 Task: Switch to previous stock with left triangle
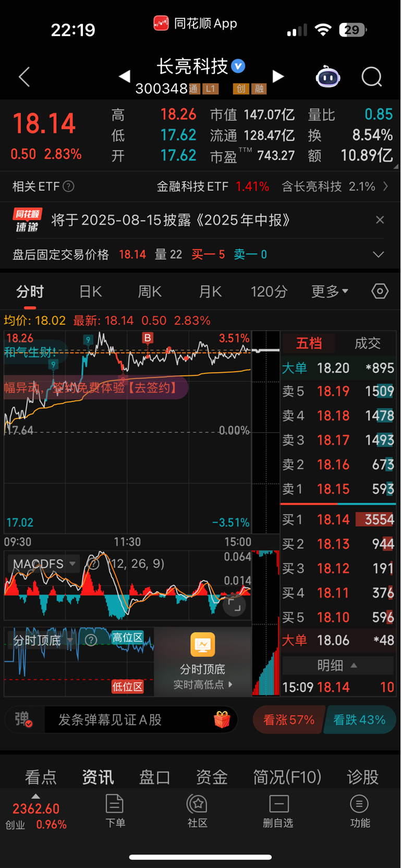click(124, 77)
